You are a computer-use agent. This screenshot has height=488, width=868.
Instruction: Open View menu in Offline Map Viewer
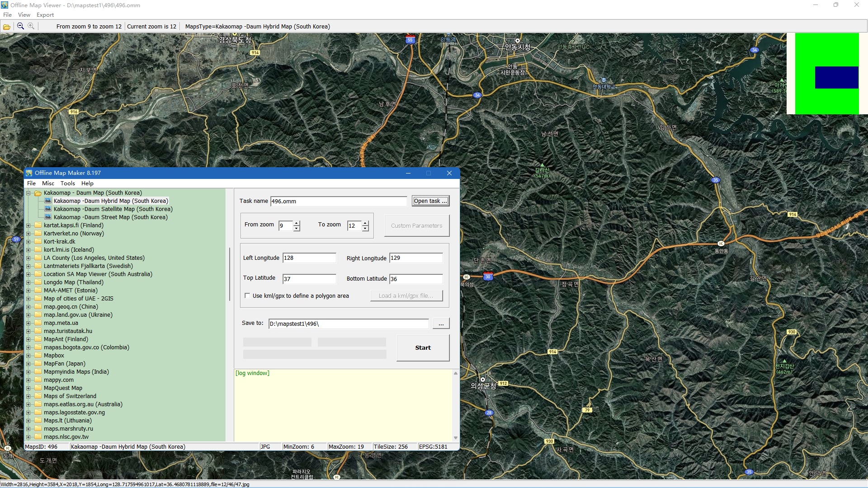[24, 15]
